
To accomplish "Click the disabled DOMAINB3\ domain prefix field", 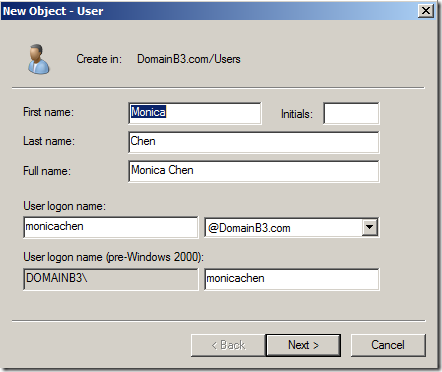I will (111, 279).
